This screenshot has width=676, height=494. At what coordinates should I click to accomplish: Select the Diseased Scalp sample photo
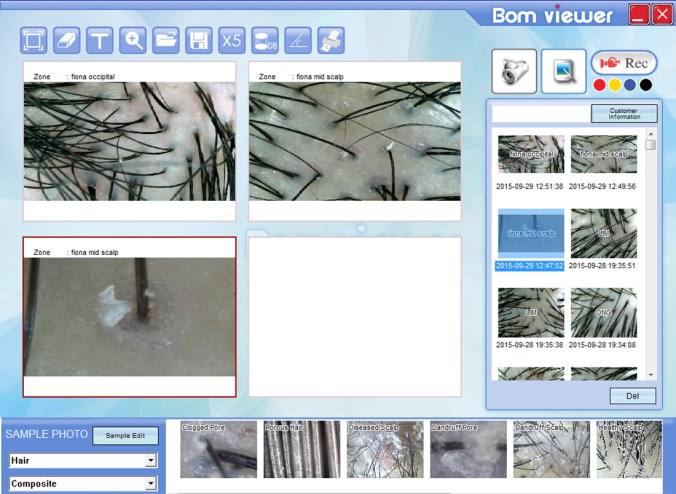click(385, 450)
